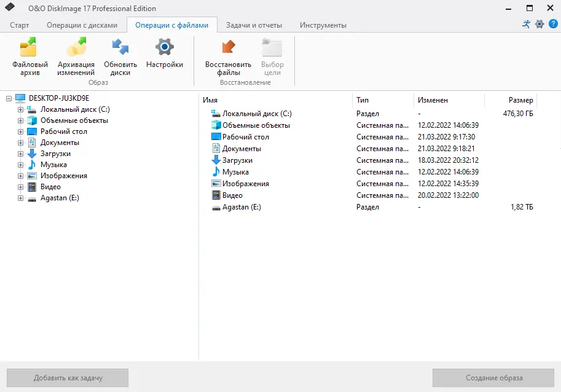561x392 pixels.
Task: Select date 12.02.2022 14:35:39 cell
Action: coord(448,183)
